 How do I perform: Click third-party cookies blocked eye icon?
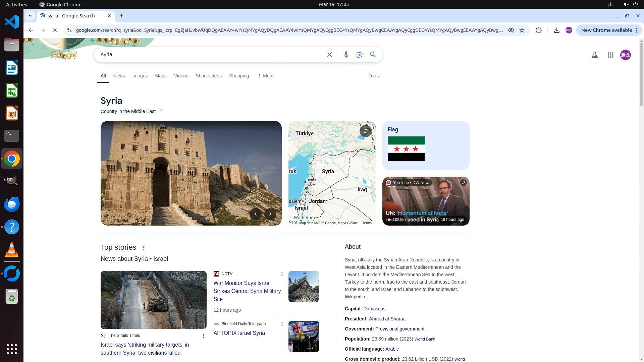(x=511, y=30)
